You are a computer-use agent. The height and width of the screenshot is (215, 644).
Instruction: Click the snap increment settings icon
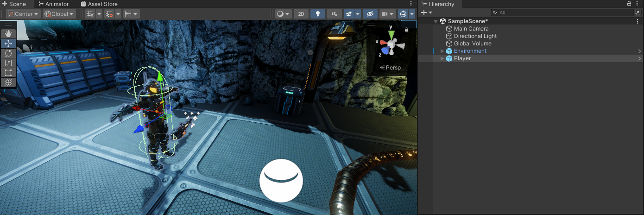128,14
